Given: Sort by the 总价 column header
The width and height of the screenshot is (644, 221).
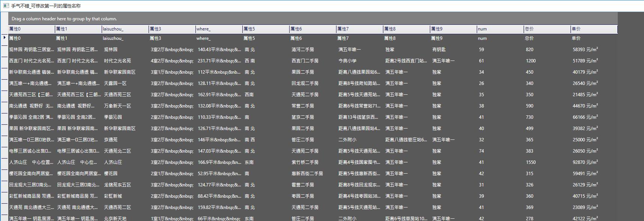Looking at the screenshot, I should coord(547,29).
